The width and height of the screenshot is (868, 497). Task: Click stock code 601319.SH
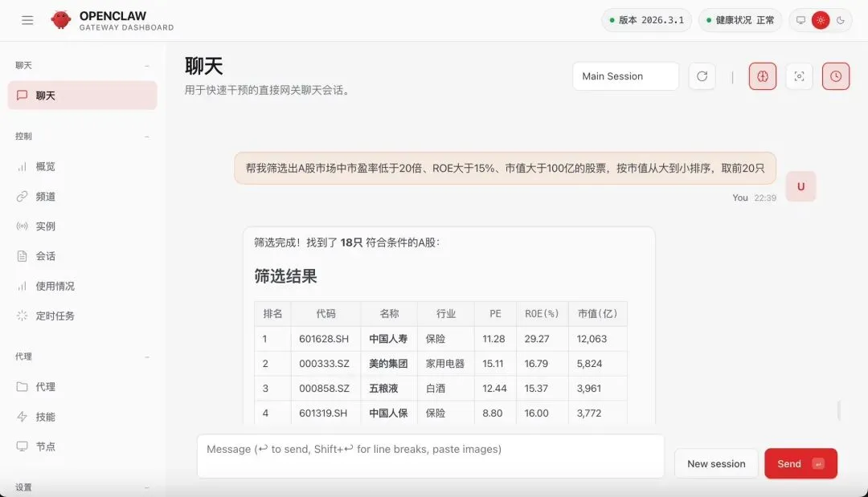[x=323, y=413]
